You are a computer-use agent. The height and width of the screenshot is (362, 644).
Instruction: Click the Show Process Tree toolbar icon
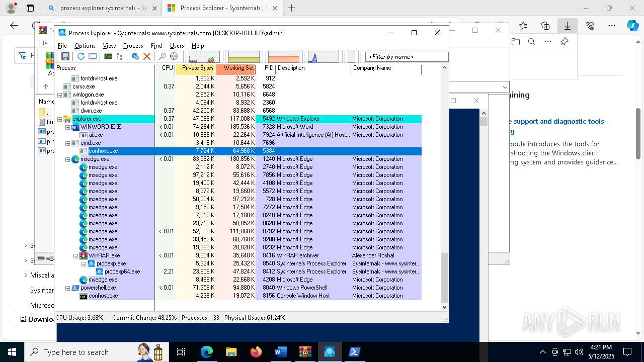coord(120,56)
